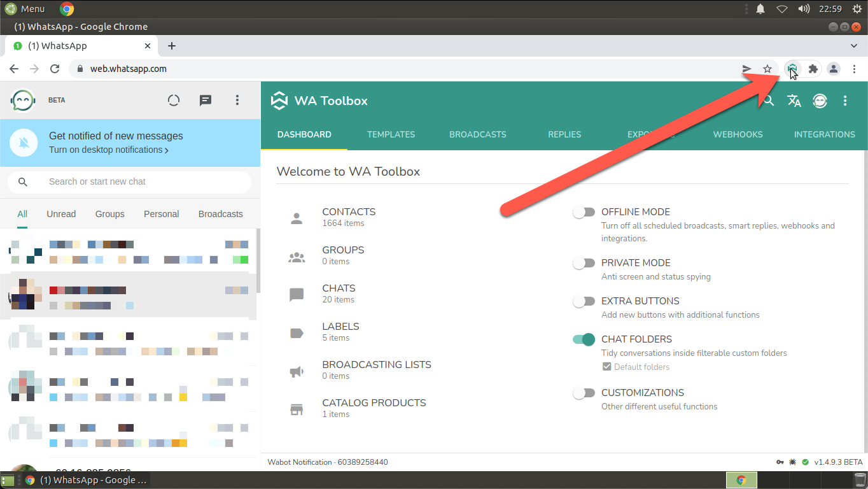868x489 pixels.
Task: Click v1.4.9.3 BETA version label
Action: (x=838, y=462)
